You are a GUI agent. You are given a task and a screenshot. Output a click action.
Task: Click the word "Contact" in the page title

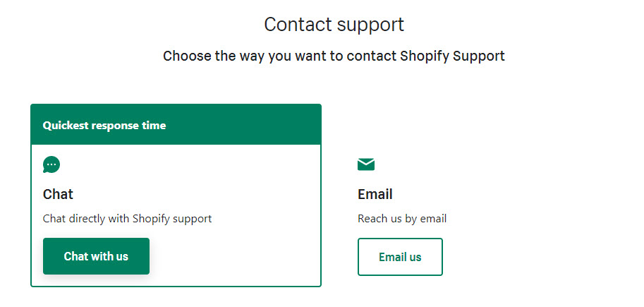point(296,25)
